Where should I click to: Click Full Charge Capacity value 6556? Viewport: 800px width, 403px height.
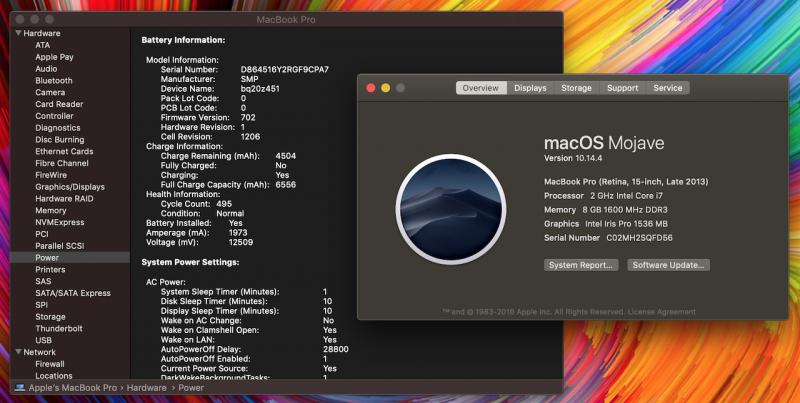(286, 185)
